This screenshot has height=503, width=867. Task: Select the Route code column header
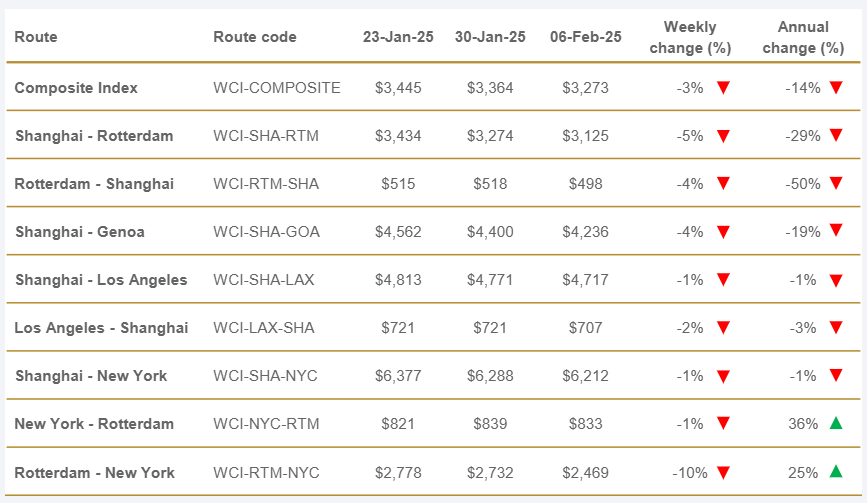[255, 37]
